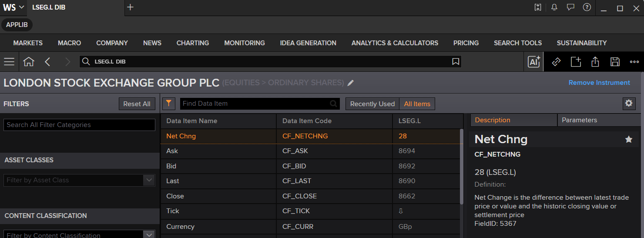
Task: Click the 8690 Last value cell
Action: (426, 181)
